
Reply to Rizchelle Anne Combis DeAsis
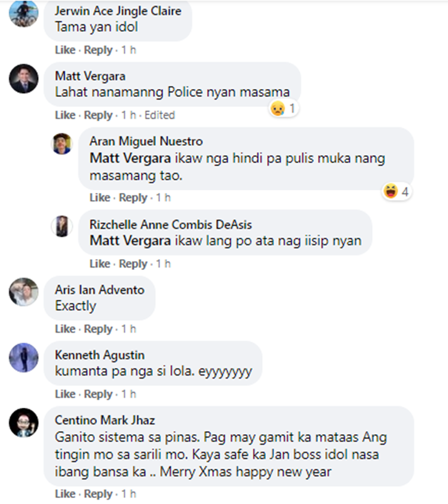coord(133,263)
